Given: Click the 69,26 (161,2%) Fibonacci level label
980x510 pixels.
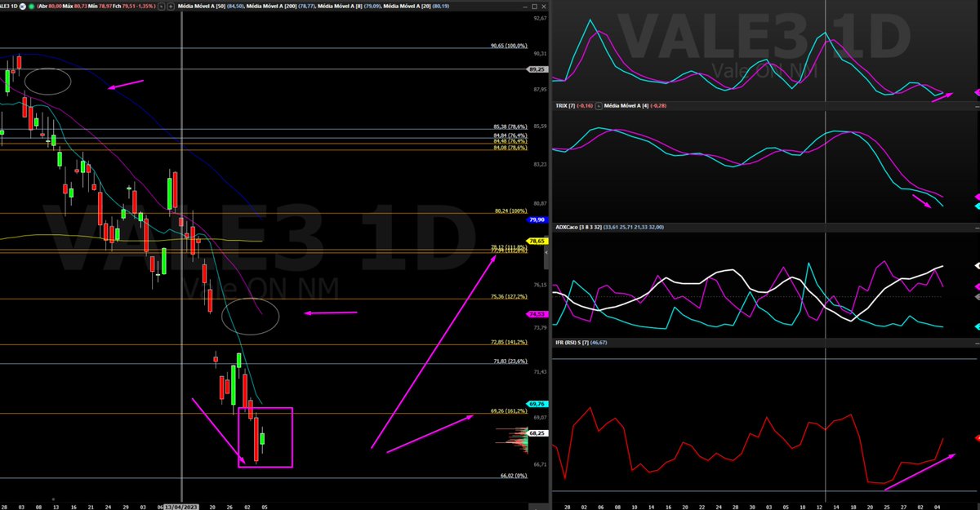Looking at the screenshot, I should [508, 410].
